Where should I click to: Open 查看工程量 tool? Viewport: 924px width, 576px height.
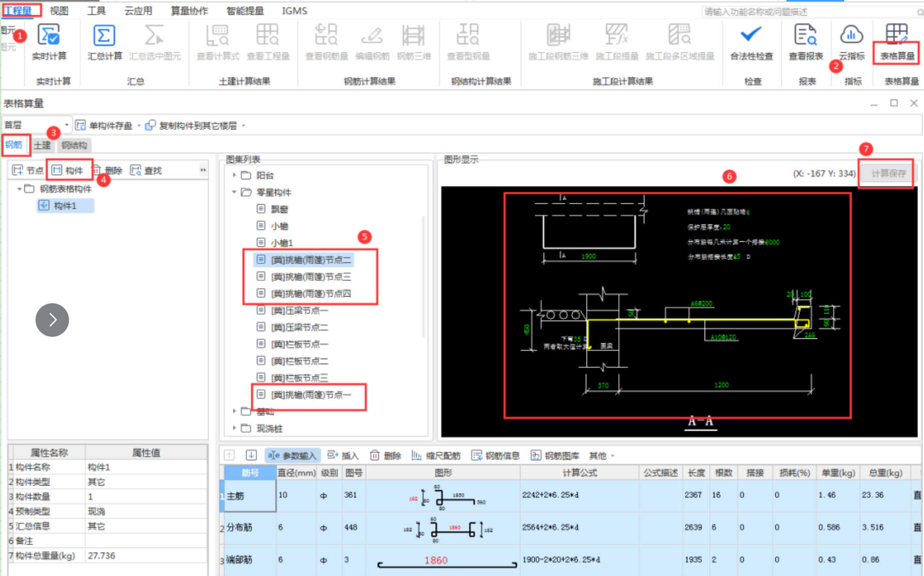point(268,43)
